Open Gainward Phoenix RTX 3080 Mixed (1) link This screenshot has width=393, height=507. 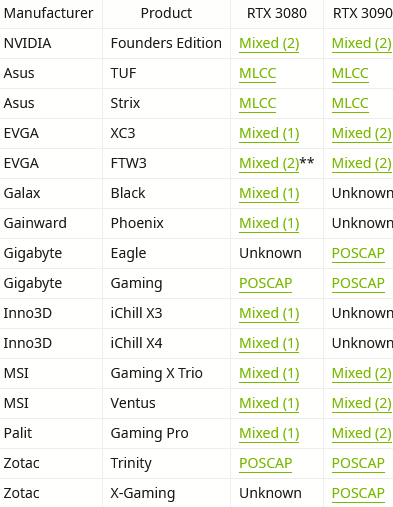click(269, 223)
